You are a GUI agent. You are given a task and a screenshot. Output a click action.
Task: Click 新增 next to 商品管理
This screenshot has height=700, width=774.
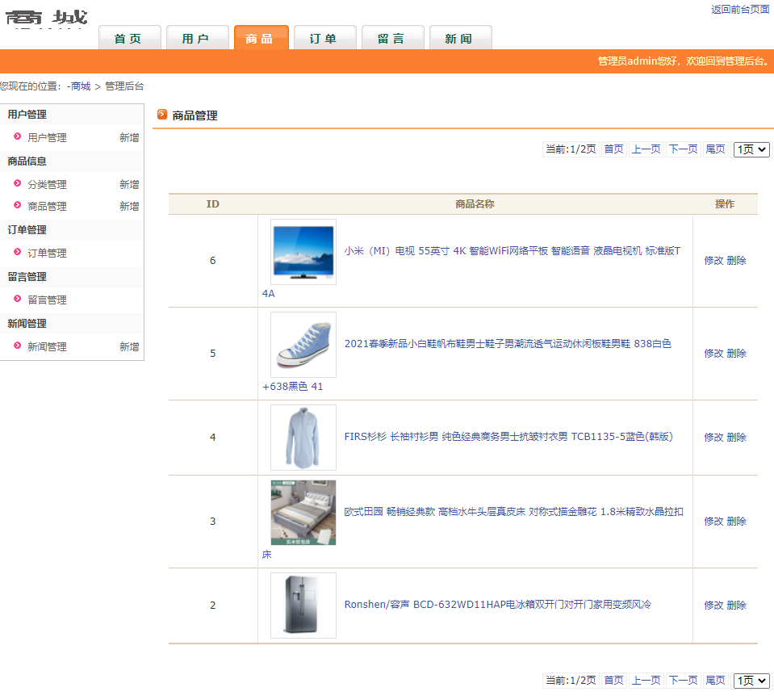pos(129,207)
